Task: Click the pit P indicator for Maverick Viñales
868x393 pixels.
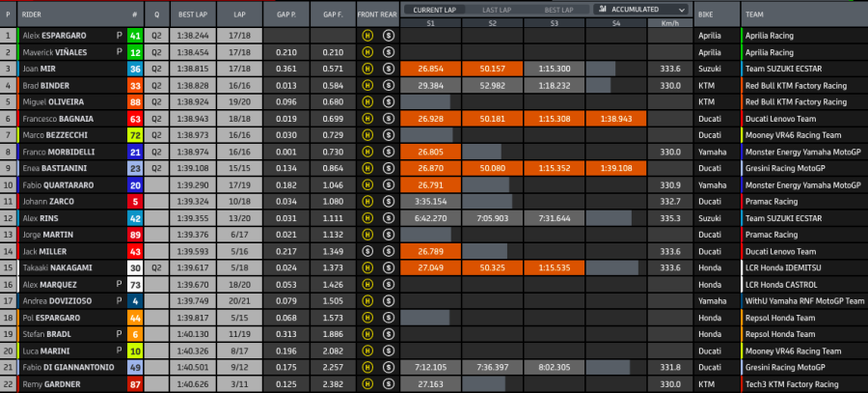Action: coord(120,51)
